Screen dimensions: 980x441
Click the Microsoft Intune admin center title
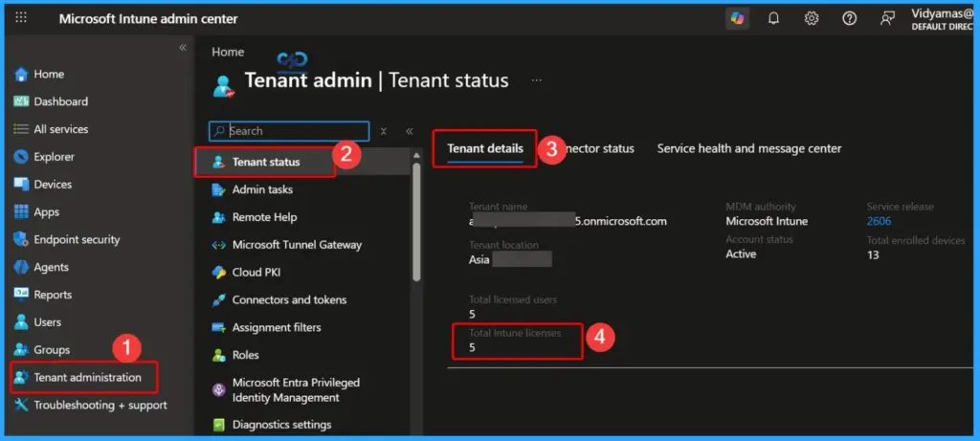click(x=148, y=19)
